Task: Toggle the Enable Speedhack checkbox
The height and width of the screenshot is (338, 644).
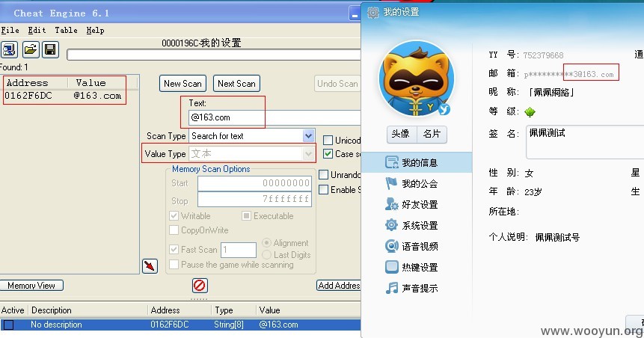Action: (x=324, y=189)
